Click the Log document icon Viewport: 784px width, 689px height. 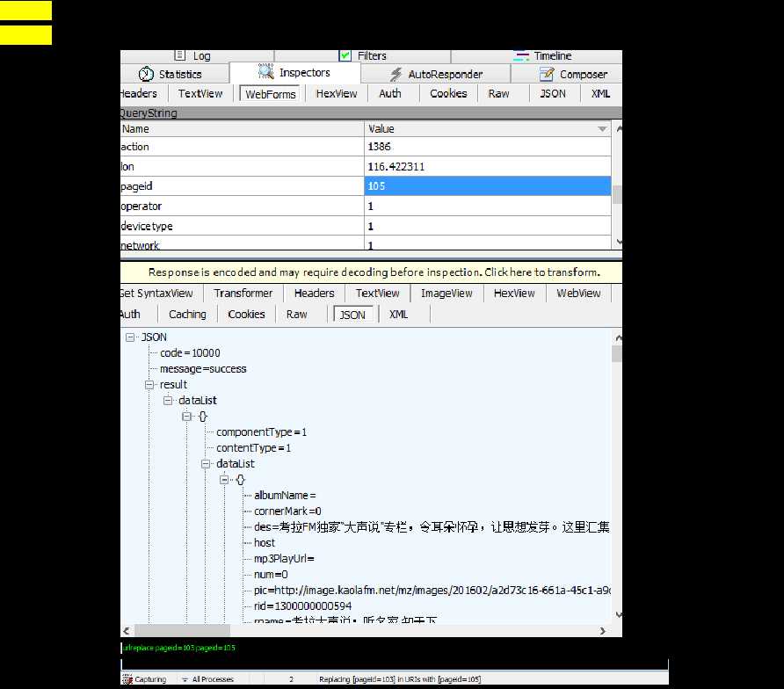(x=180, y=55)
